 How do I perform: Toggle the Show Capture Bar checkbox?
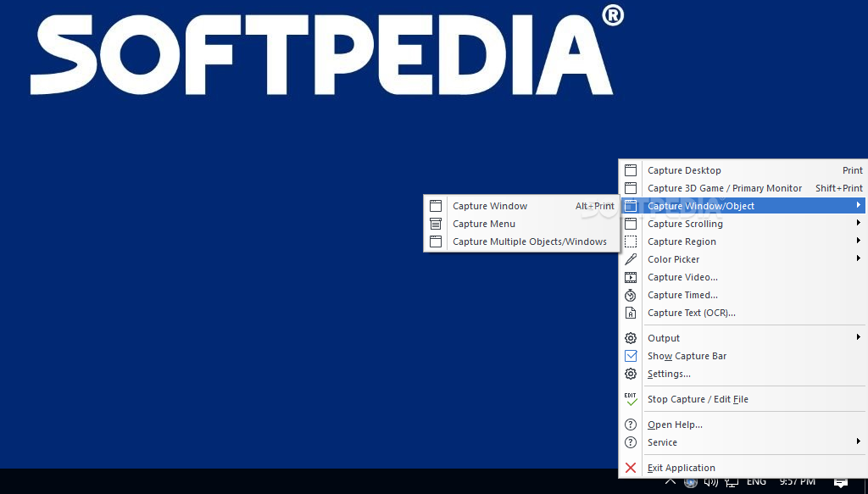click(631, 356)
